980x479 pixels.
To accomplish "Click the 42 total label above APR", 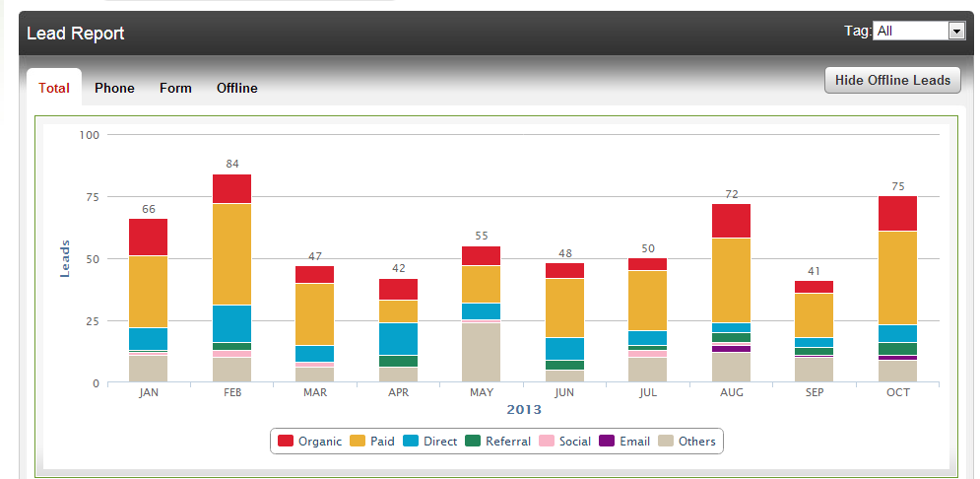I will [398, 268].
